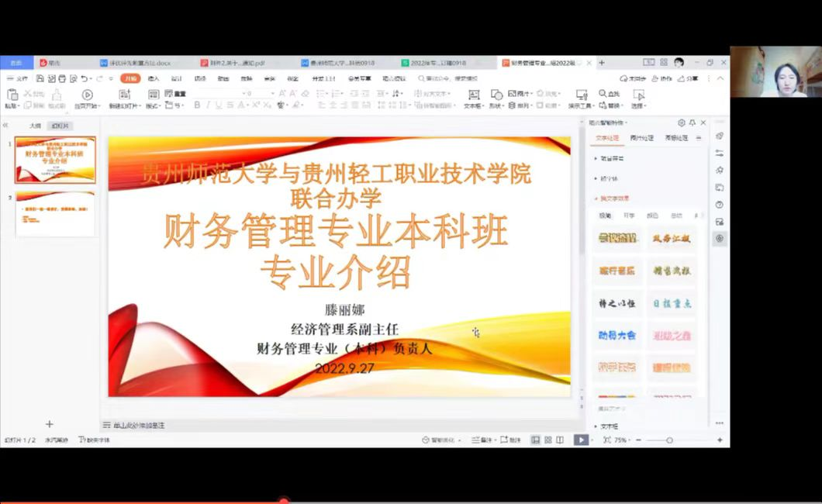Click the notes area below the slide
The image size is (822, 504).
(x=340, y=426)
